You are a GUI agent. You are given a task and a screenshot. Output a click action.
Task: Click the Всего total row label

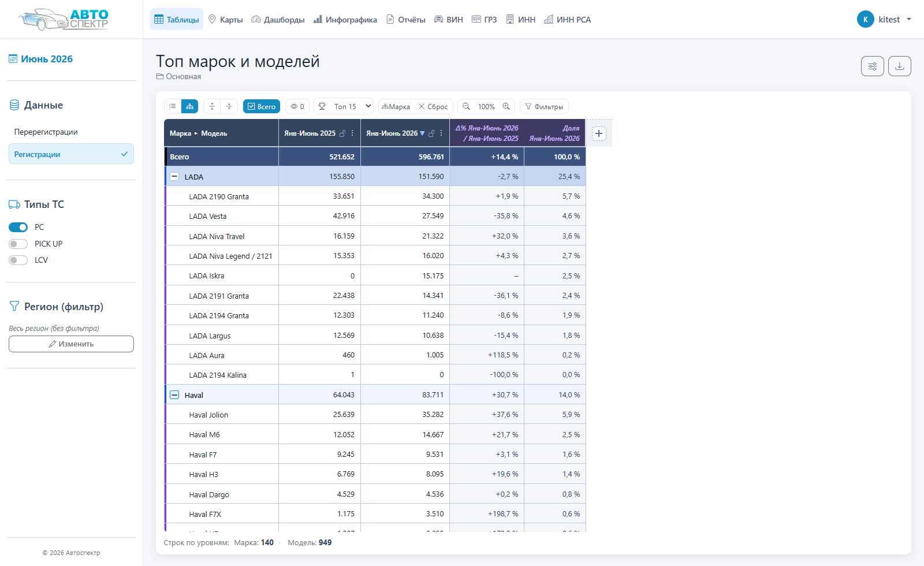click(179, 157)
